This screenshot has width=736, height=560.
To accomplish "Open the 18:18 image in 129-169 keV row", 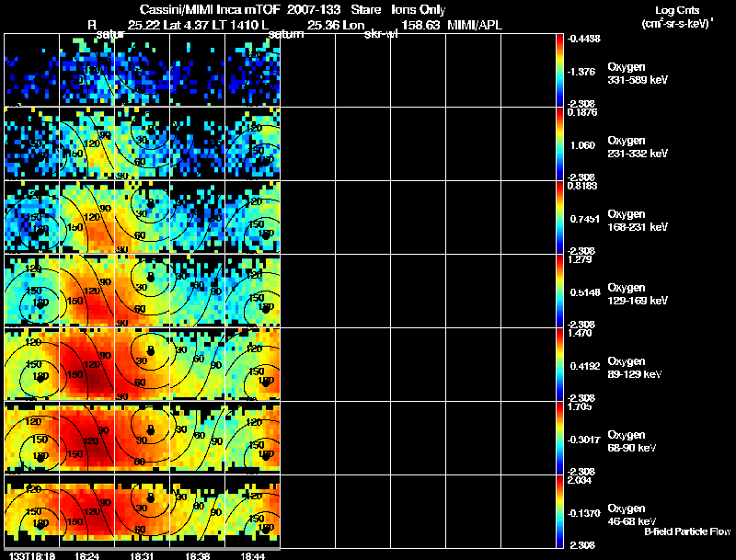I will [31, 291].
